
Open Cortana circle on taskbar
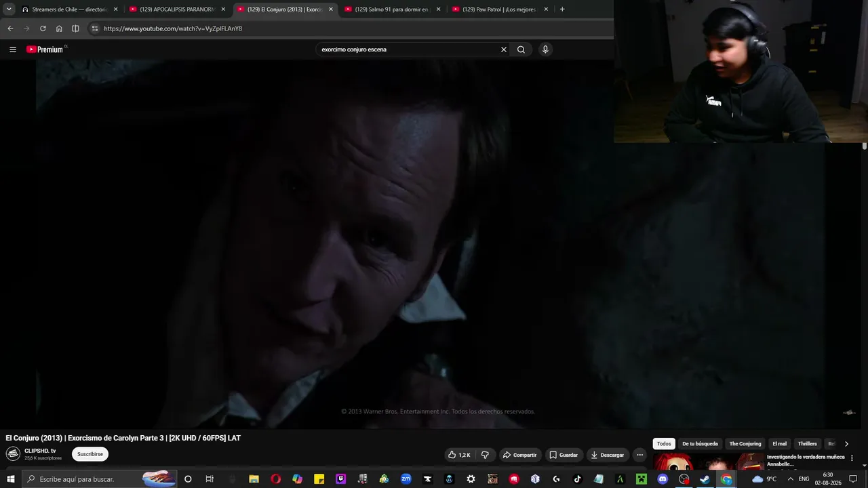(188, 479)
